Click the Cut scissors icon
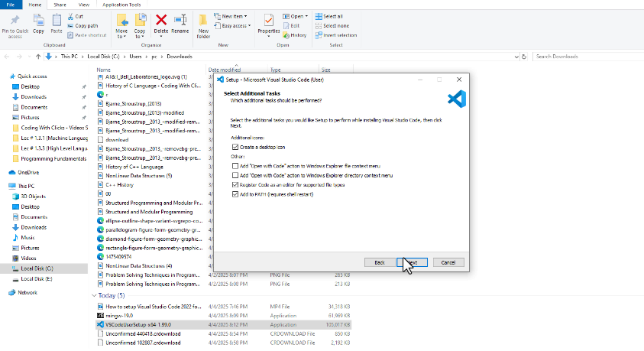644x351 pixels. [x=70, y=16]
